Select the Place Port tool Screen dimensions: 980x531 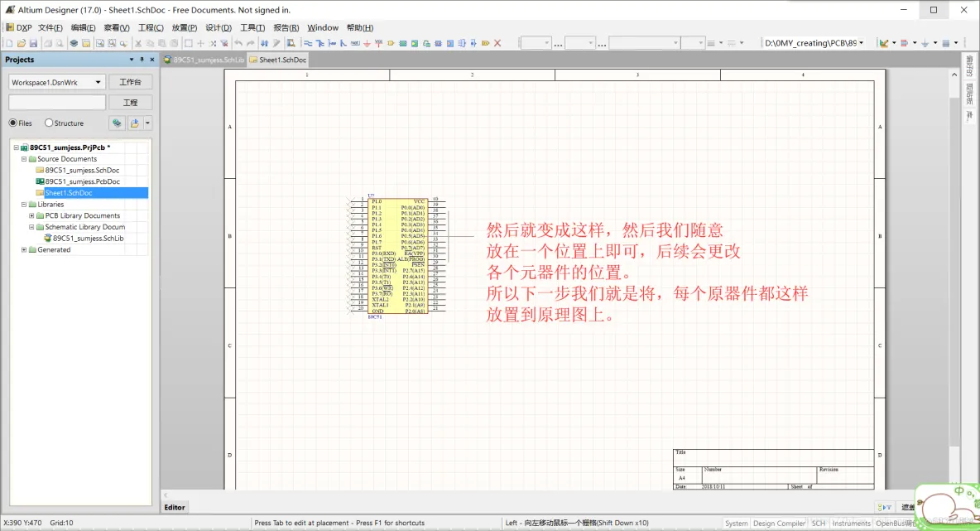coord(486,43)
